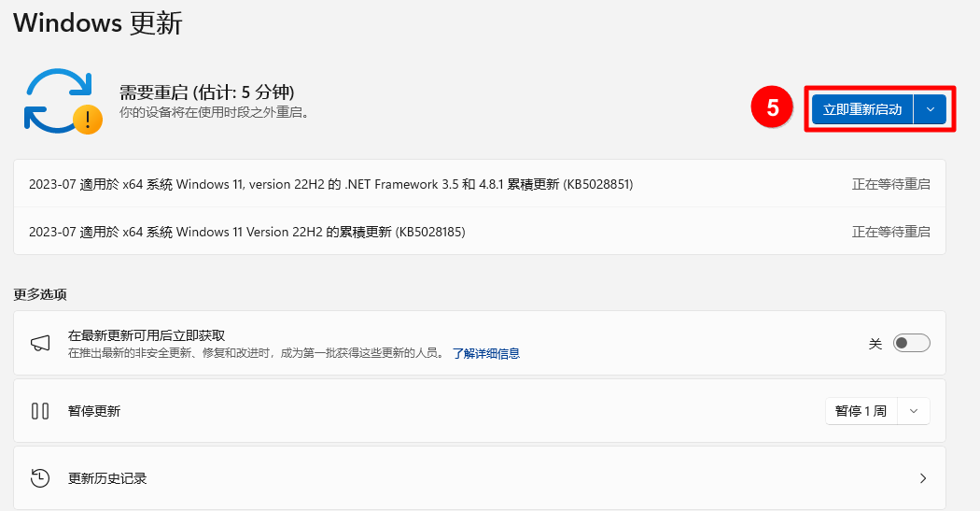The image size is (980, 511).
Task: Click the orange warning badge on update icon
Action: [x=88, y=120]
